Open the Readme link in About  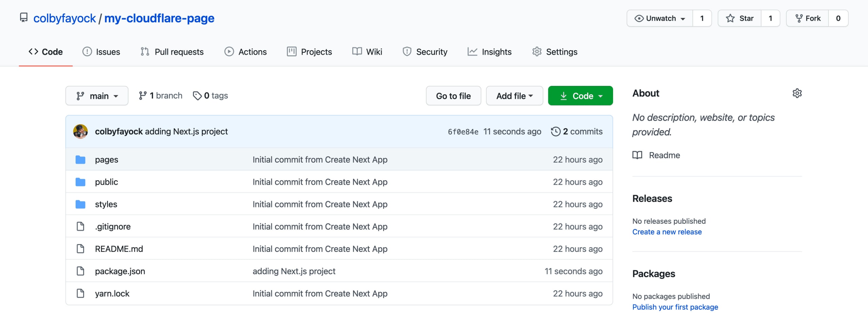click(664, 155)
